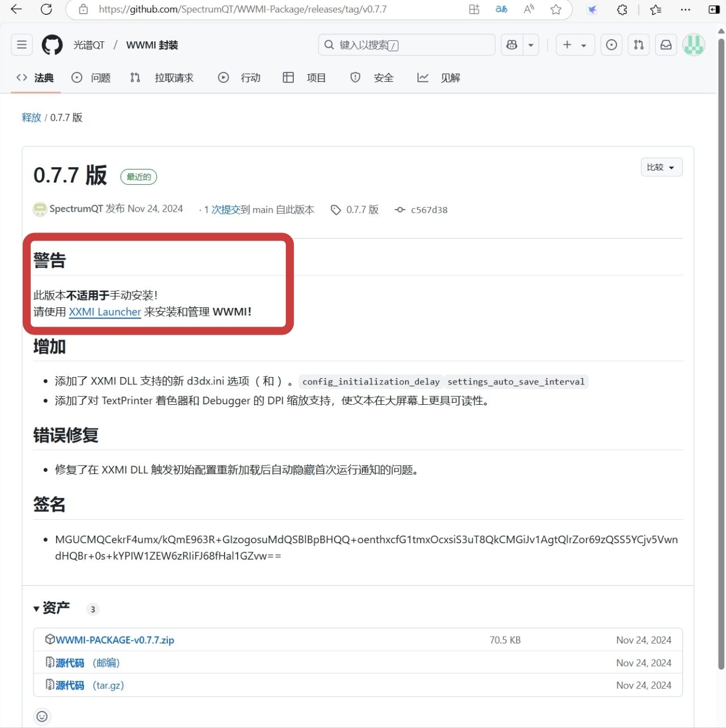Open GitHub Copilot chat icon
Screen dimensions: 726x728
(512, 45)
